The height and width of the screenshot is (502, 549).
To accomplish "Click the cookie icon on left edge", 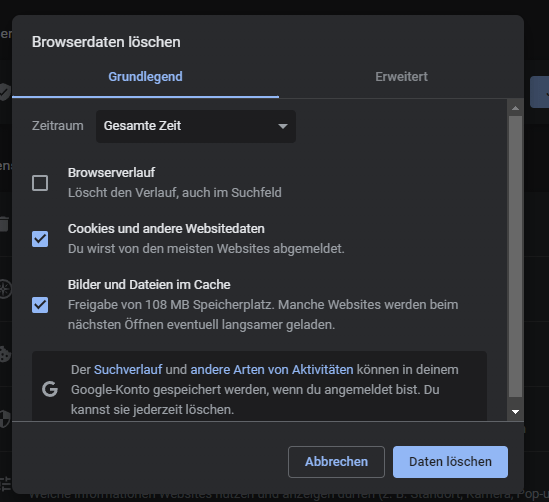I will pos(5,354).
